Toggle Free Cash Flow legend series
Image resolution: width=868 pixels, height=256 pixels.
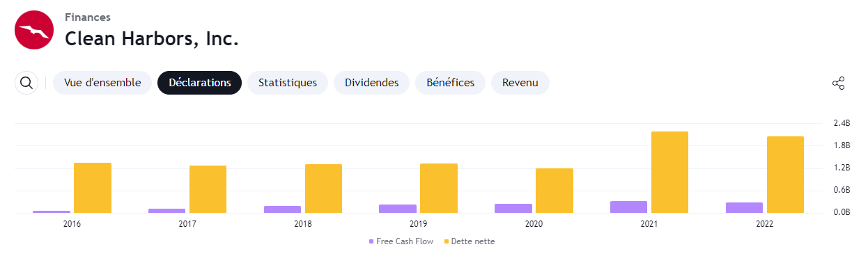pos(401,241)
